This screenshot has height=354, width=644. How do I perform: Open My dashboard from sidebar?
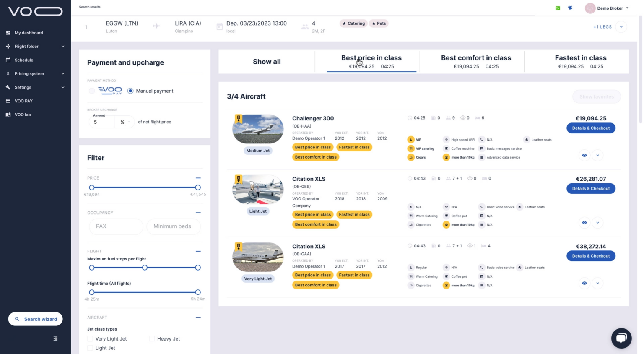pyautogui.click(x=29, y=33)
